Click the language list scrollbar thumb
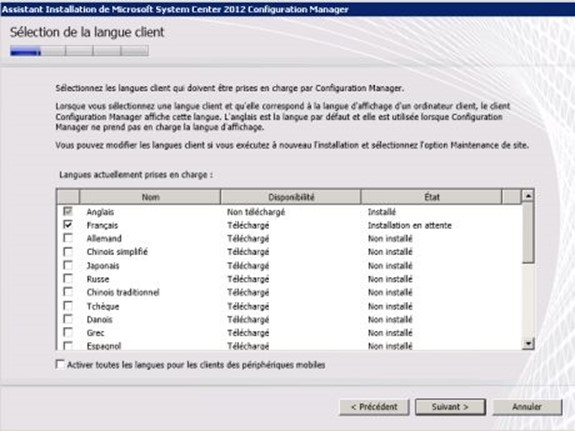 tap(528, 233)
